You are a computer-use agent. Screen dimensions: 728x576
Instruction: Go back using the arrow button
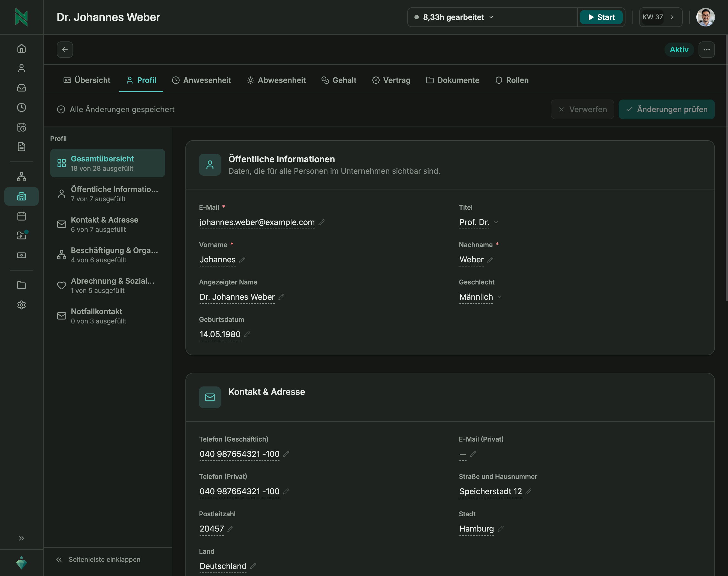point(65,50)
